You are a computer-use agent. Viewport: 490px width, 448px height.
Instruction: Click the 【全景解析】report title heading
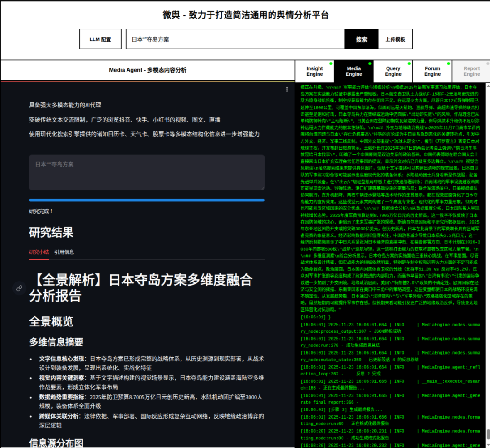pyautogui.click(x=141, y=288)
